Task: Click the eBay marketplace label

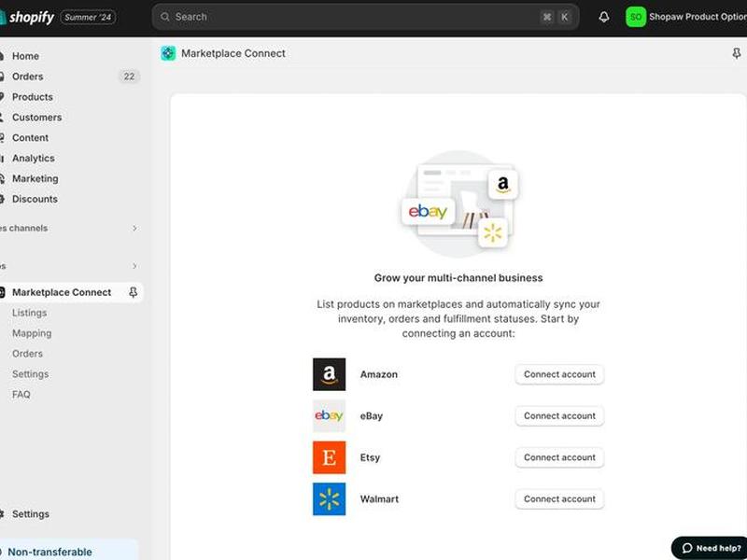Action: click(372, 416)
